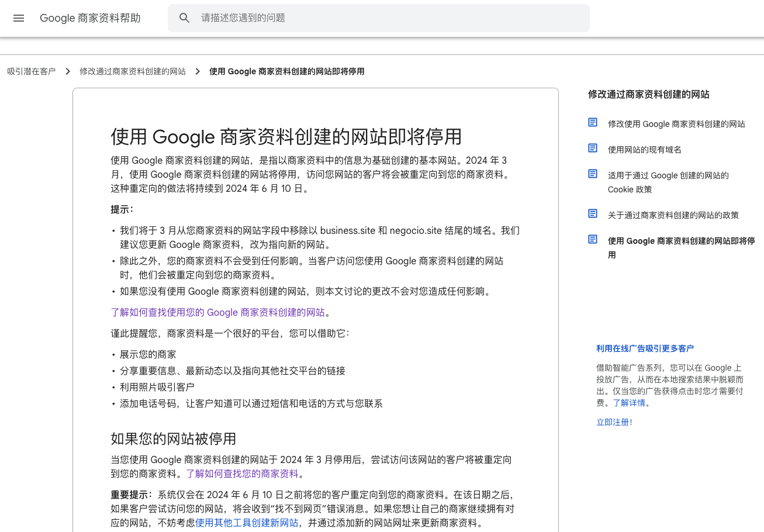The height and width of the screenshot is (532, 764).
Task: Click current breadcrumb 使用 Google 商家资料创建的网站即将停用
Action: point(286,71)
